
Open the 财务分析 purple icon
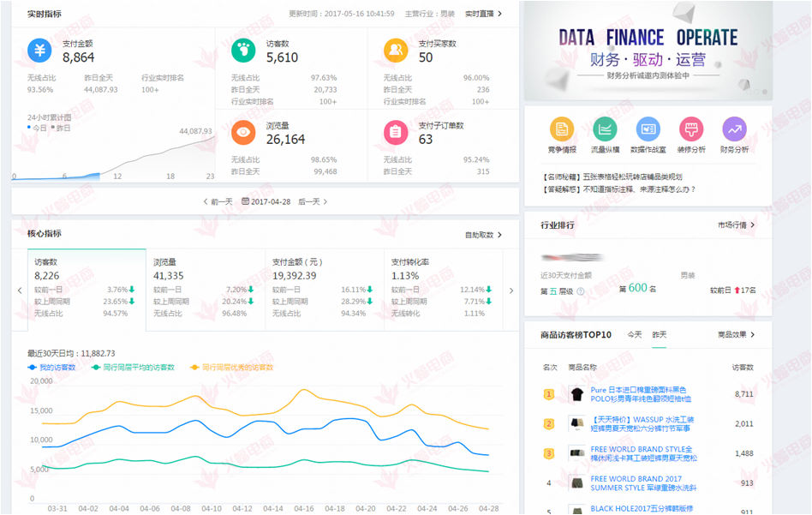click(734, 129)
